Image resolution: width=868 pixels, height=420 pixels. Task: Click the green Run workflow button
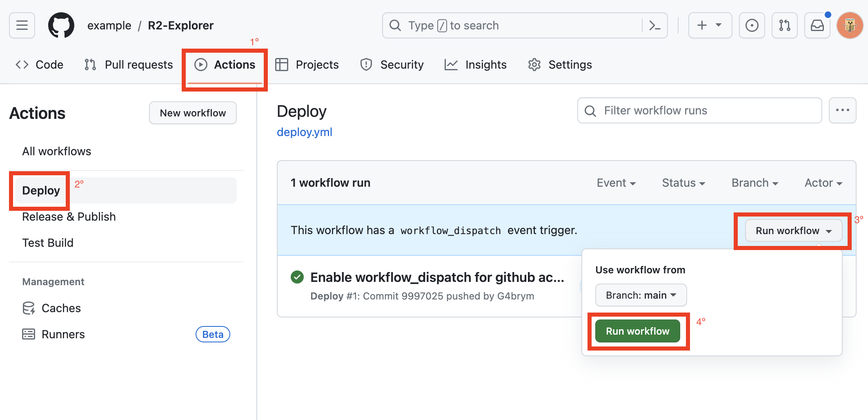pyautogui.click(x=638, y=331)
